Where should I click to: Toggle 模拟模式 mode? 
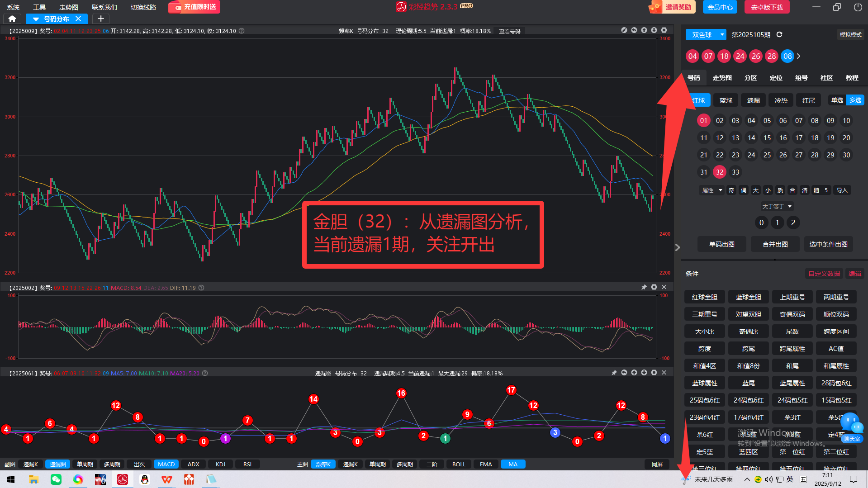click(x=850, y=35)
